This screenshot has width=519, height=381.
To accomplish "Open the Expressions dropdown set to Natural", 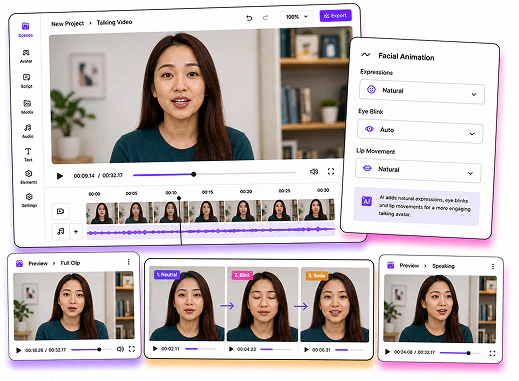I will click(x=422, y=92).
